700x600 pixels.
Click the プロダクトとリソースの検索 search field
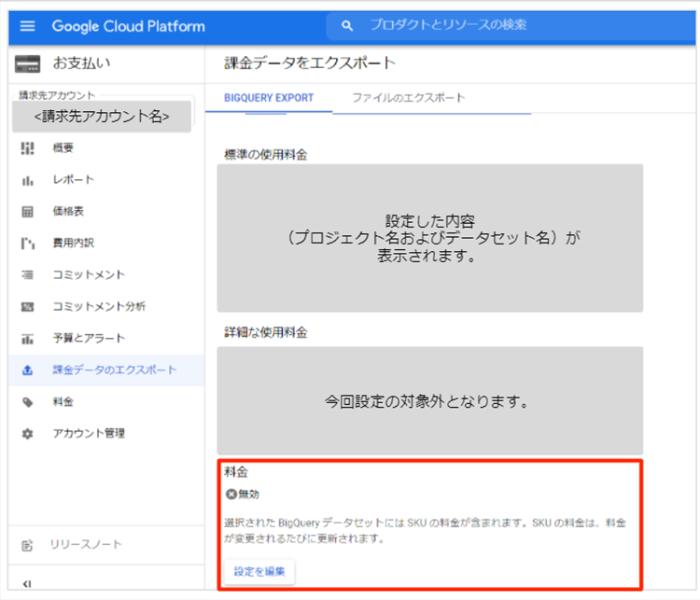click(511, 25)
